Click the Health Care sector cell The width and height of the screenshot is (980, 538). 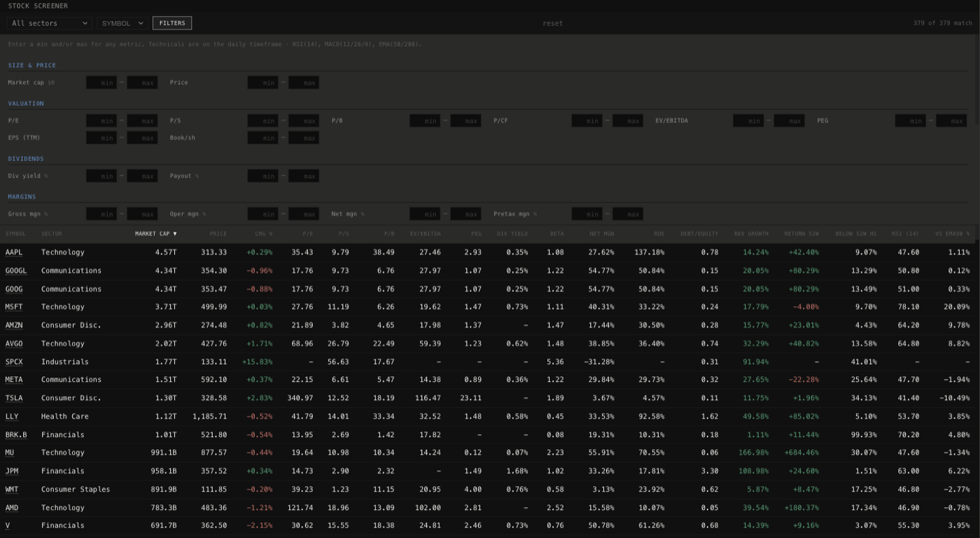[x=65, y=416]
